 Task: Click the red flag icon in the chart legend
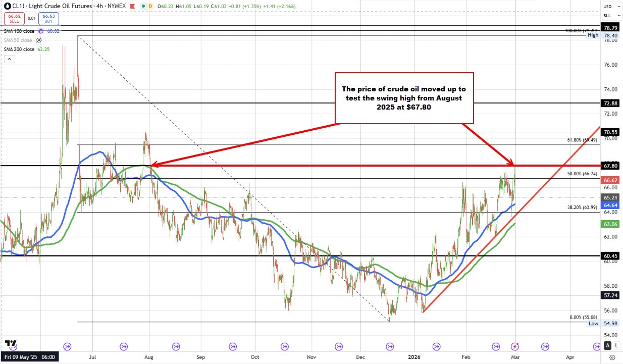pyautogui.click(x=132, y=6)
